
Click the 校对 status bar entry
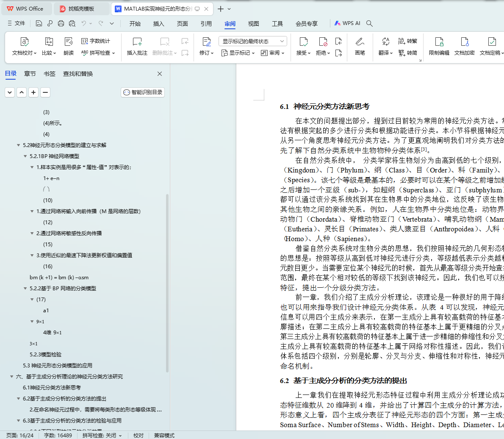138,436
